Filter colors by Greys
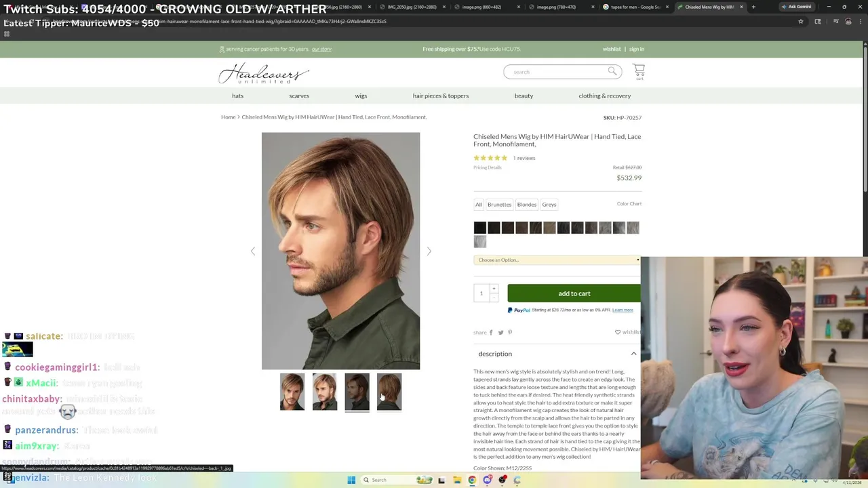The image size is (868, 488). click(x=549, y=204)
